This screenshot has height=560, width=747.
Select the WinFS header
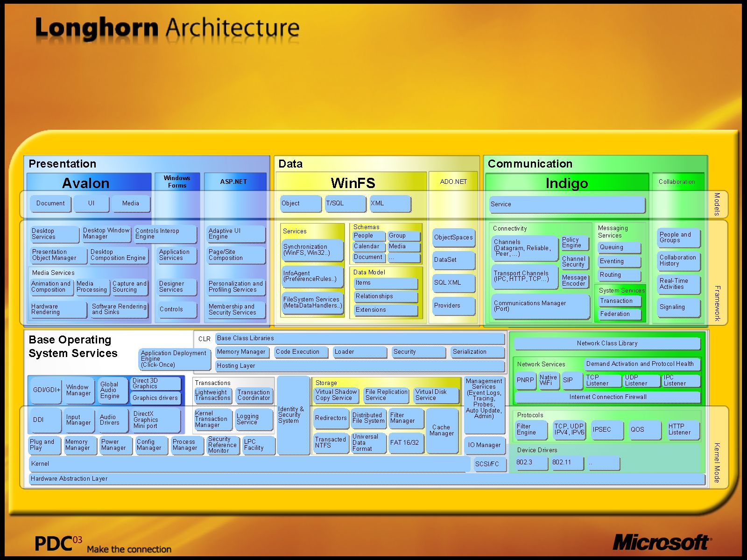[x=352, y=182]
